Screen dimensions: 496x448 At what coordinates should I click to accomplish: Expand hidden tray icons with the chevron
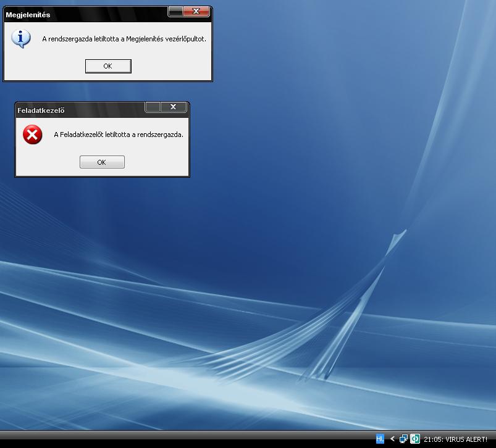pyautogui.click(x=392, y=439)
